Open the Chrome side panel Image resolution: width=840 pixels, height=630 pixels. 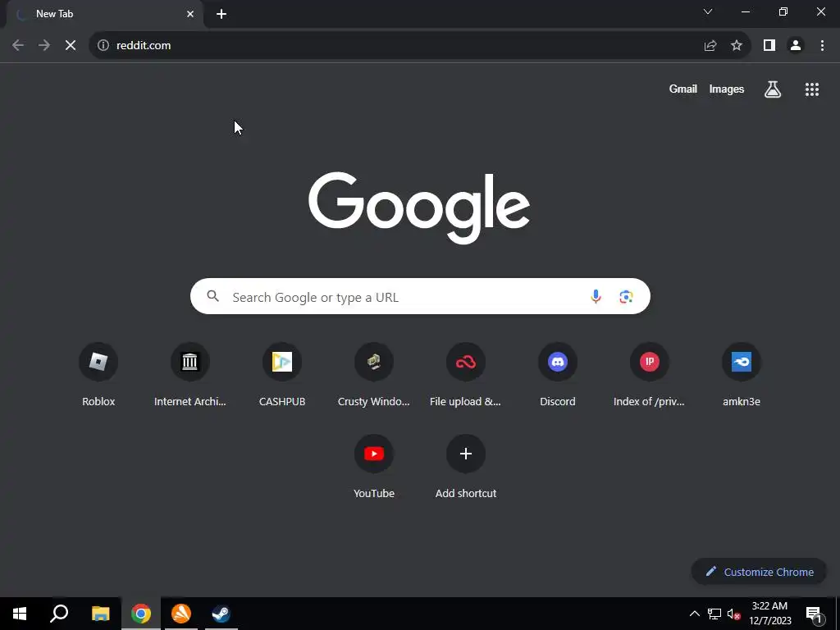click(x=769, y=46)
